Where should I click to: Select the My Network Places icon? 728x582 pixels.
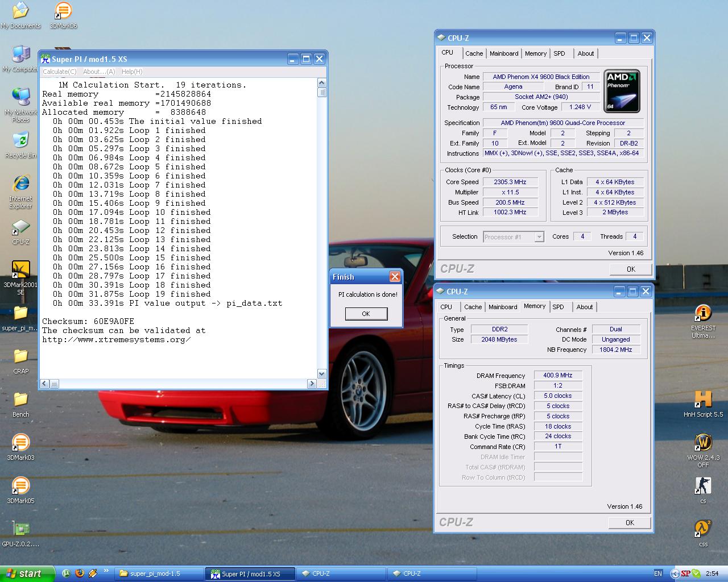coord(20,105)
